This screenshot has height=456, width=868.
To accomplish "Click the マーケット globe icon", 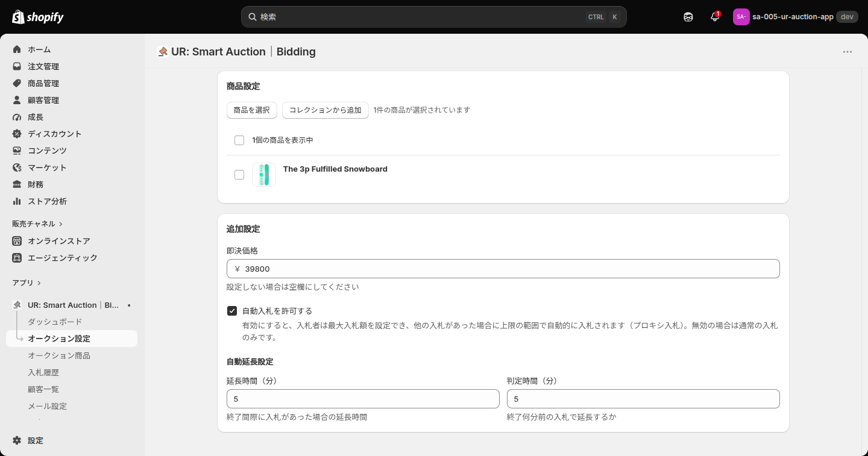I will [x=17, y=167].
